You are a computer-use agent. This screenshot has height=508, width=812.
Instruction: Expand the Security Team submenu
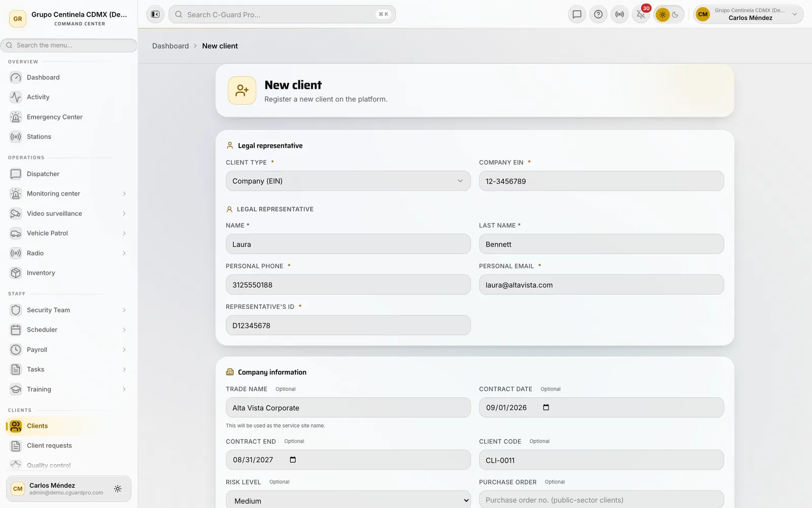click(x=124, y=310)
